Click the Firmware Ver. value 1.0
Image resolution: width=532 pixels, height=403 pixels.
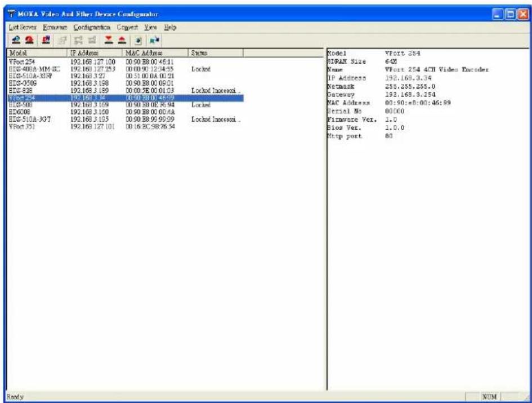(x=391, y=119)
